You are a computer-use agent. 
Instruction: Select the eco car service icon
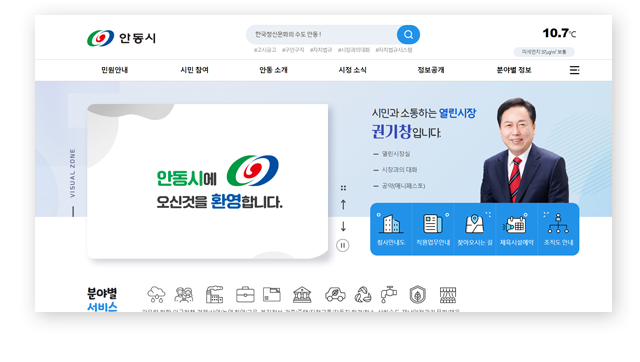(x=335, y=295)
